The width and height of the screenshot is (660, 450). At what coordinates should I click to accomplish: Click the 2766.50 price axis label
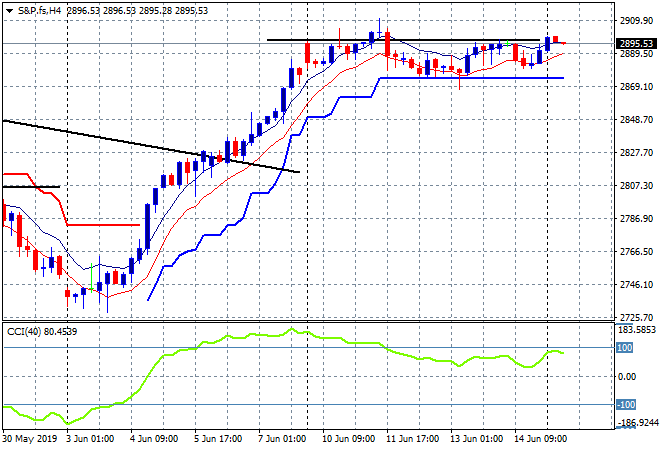click(636, 252)
